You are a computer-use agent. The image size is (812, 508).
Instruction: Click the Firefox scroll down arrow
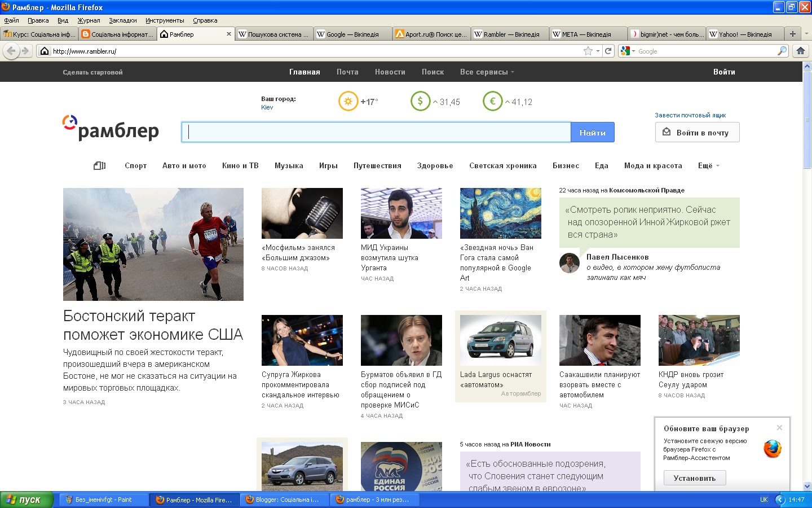[x=807, y=486]
